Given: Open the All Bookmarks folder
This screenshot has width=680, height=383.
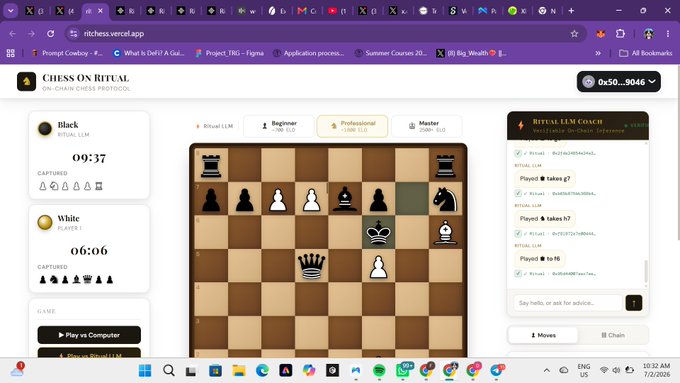Looking at the screenshot, I should click(646, 53).
